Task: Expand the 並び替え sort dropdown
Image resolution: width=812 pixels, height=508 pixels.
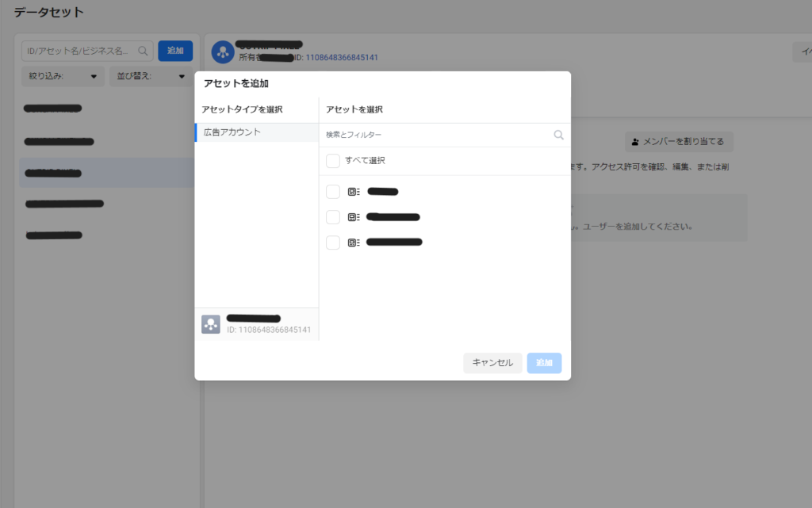Action: tap(151, 77)
